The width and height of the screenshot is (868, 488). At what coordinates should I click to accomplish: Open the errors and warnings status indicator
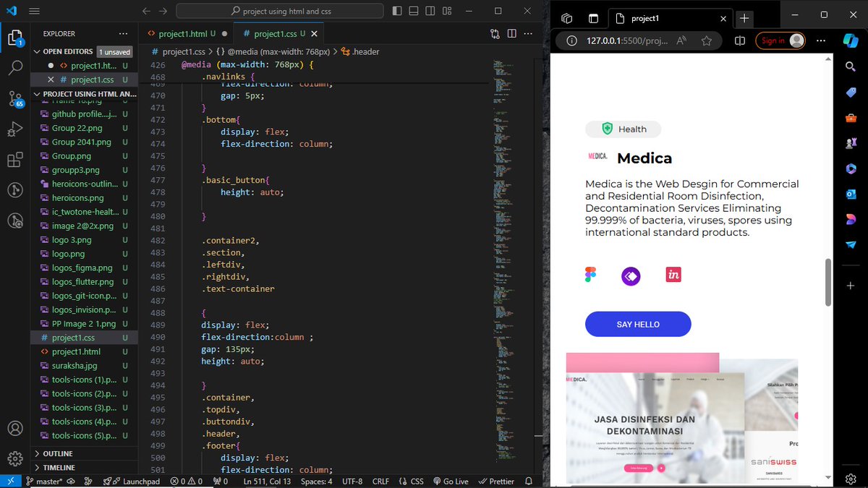187,481
